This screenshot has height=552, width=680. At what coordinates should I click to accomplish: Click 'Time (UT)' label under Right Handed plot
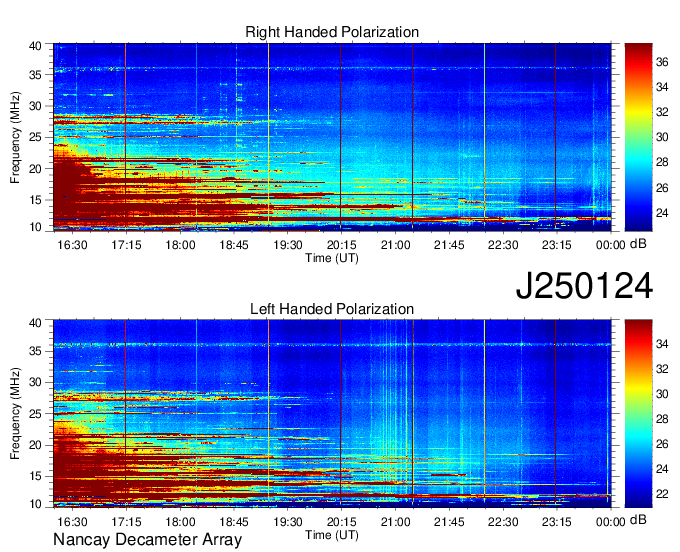pos(332,258)
